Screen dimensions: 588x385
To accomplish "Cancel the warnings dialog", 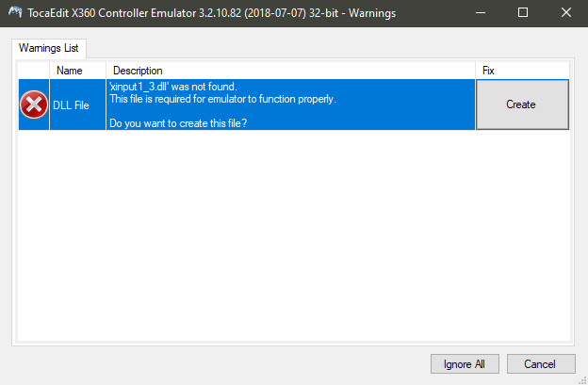I will point(541,364).
